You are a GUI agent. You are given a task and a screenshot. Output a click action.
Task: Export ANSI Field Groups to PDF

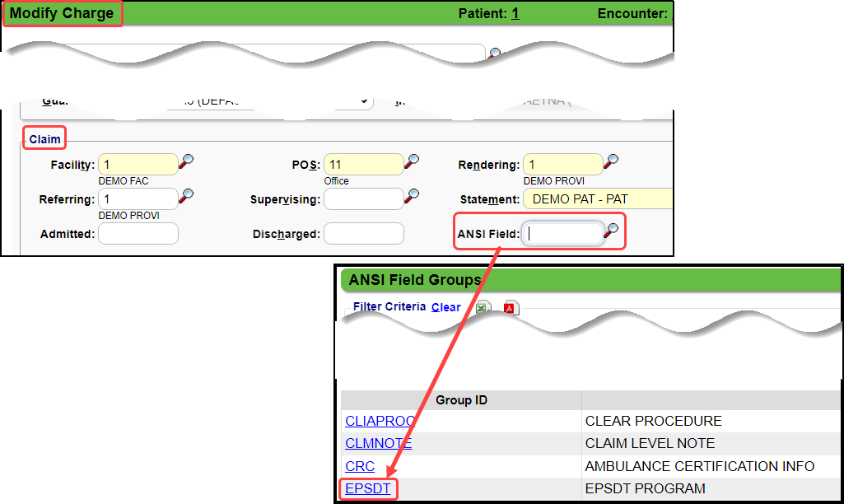pos(510,307)
